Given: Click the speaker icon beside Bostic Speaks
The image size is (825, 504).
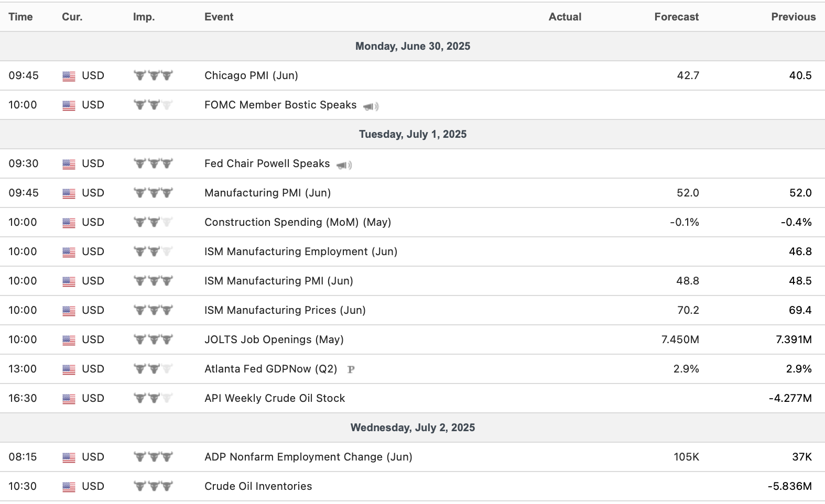Looking at the screenshot, I should 371,106.
